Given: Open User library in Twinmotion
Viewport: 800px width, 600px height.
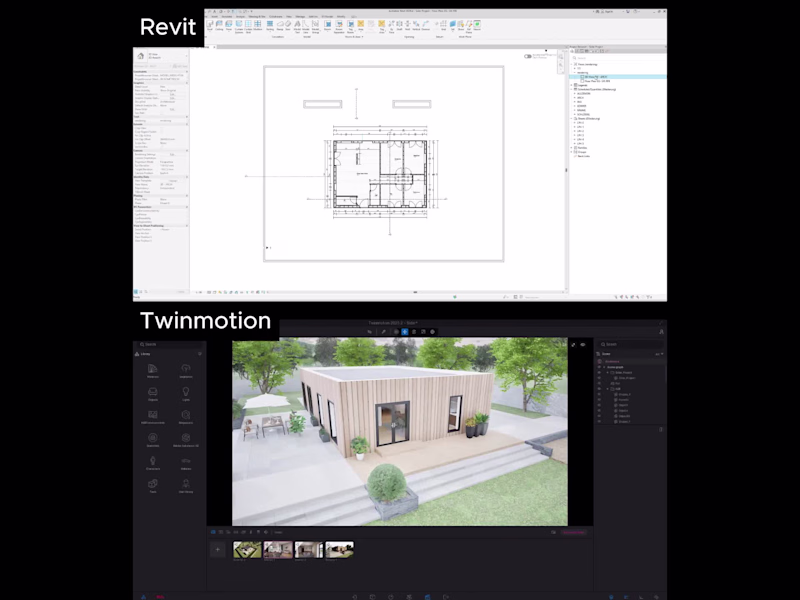Looking at the screenshot, I should tap(186, 486).
